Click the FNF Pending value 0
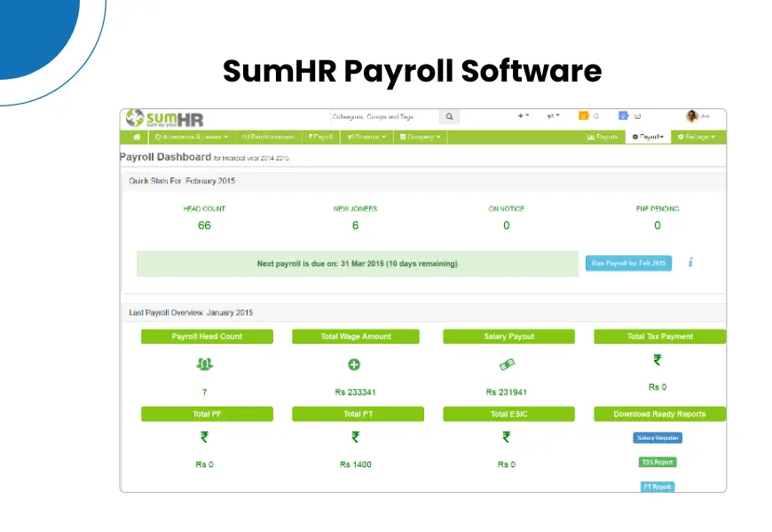 pyautogui.click(x=658, y=225)
